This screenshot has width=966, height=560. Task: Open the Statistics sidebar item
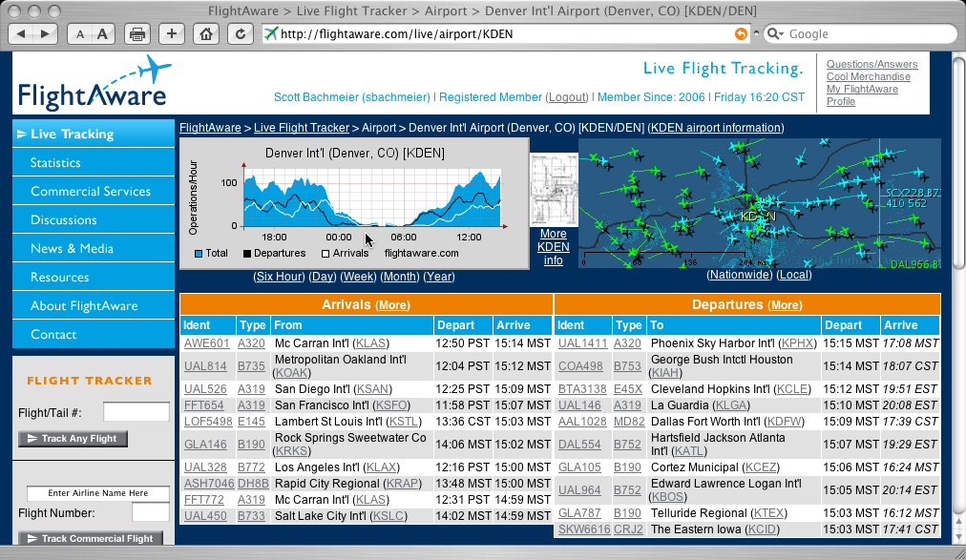94,162
